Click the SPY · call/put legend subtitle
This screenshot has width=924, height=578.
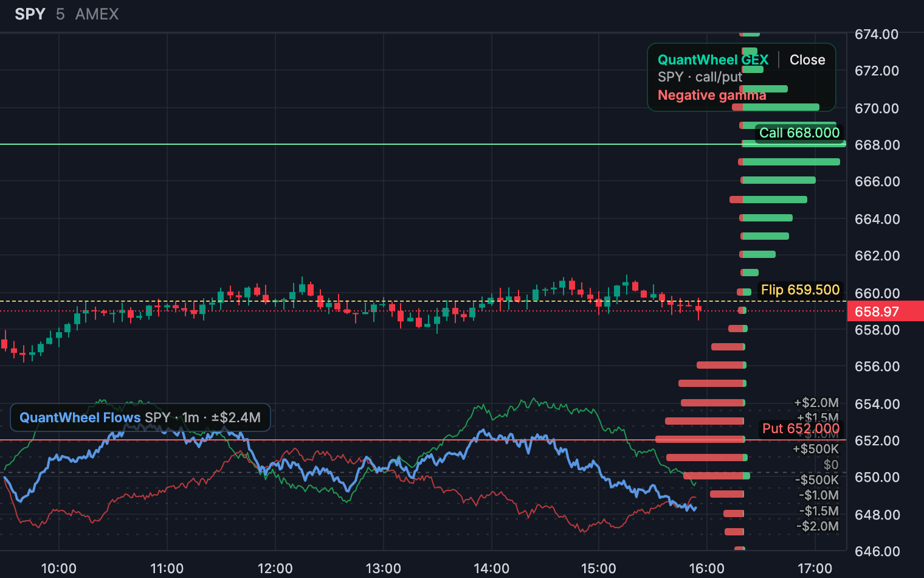pyautogui.click(x=700, y=77)
